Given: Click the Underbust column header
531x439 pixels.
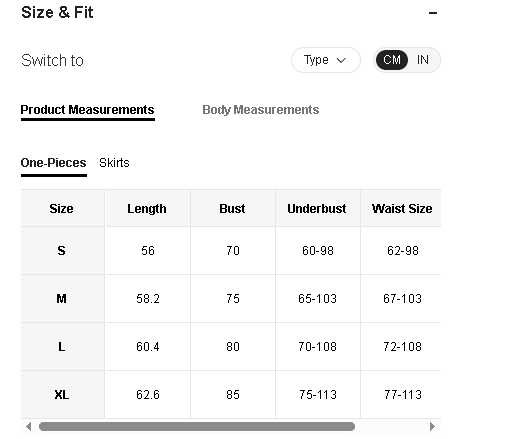Looking at the screenshot, I should click(317, 208).
